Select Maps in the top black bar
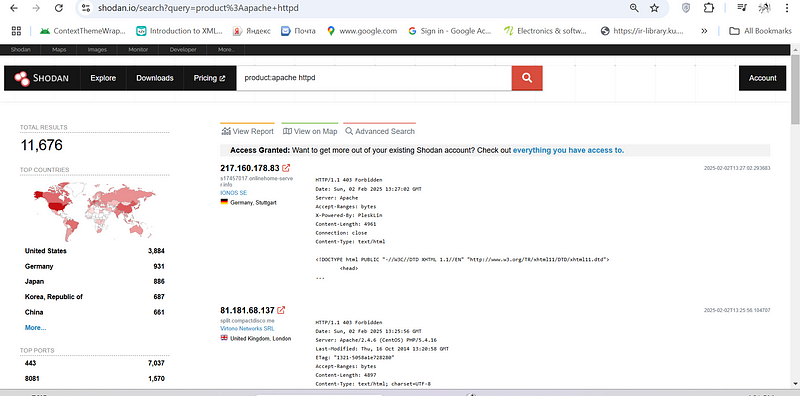 (59, 50)
